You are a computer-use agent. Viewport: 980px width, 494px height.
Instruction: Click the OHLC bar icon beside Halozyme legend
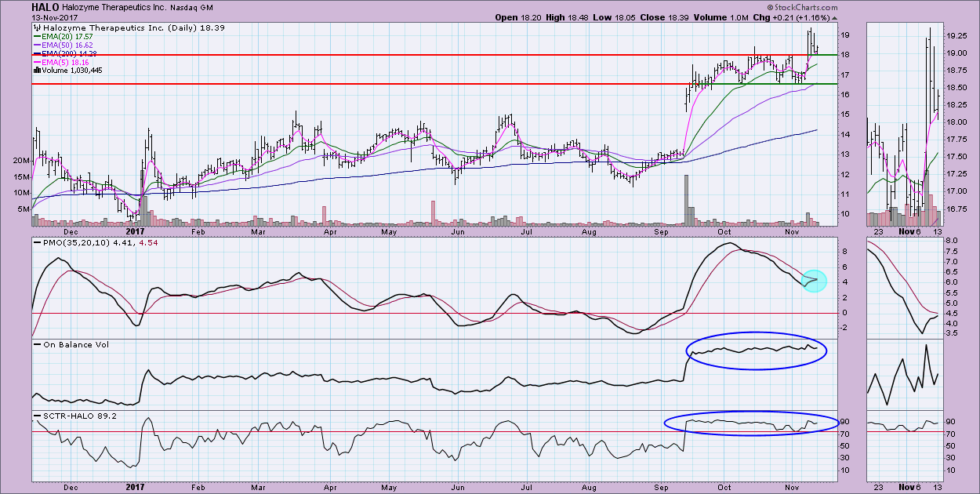tap(36, 27)
